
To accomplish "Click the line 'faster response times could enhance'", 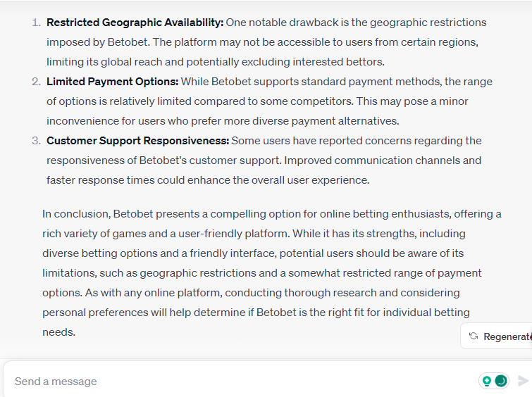I will pos(208,179).
